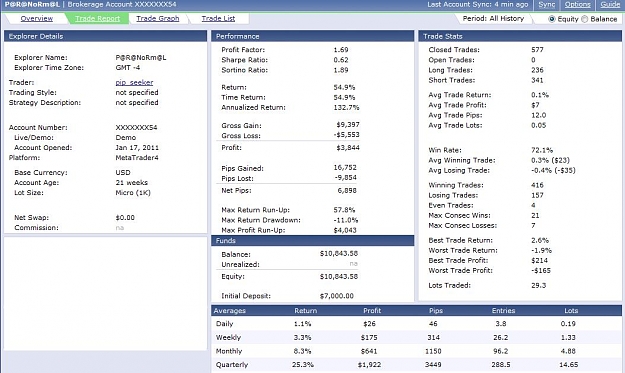Click Win Rate value 72.1%
The height and width of the screenshot is (373, 625).
click(x=542, y=150)
